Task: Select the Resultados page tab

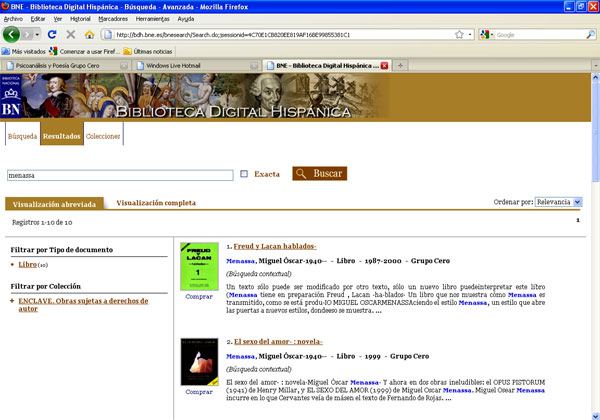Action: point(62,134)
